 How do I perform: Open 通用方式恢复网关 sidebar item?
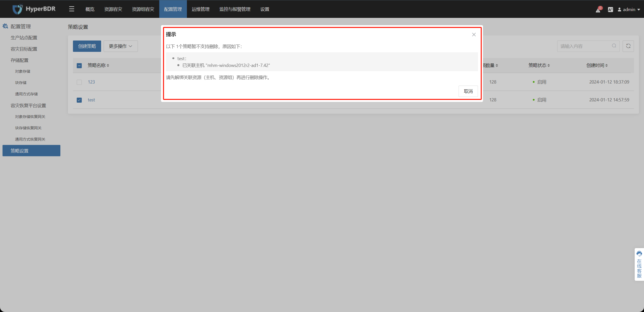(x=30, y=139)
